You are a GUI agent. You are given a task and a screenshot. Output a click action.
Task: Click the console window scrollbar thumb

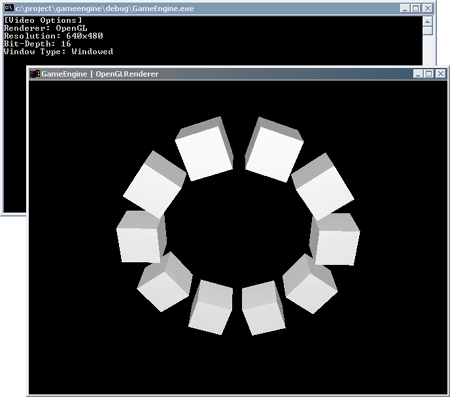427,31
